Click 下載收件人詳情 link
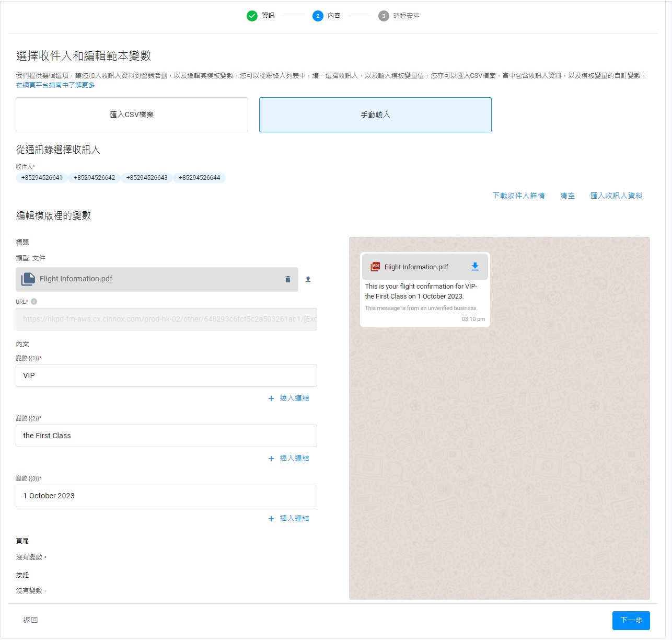Image resolution: width=672 pixels, height=640 pixels. click(x=519, y=196)
